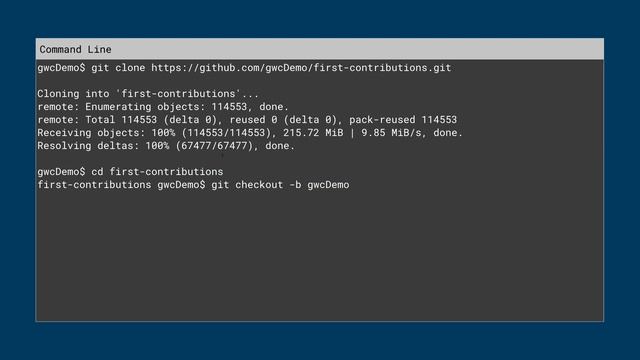Click the empty terminal area below commands
This screenshot has width=640, height=360.
point(320,255)
